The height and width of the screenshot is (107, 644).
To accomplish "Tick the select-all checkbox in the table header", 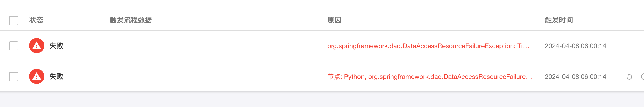I will [14, 21].
